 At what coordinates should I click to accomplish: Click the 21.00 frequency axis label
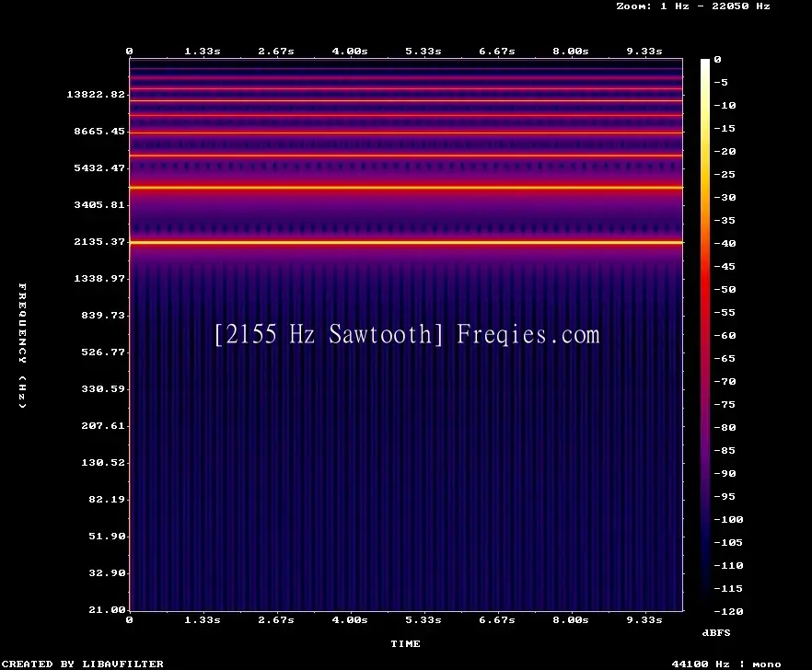pos(107,609)
